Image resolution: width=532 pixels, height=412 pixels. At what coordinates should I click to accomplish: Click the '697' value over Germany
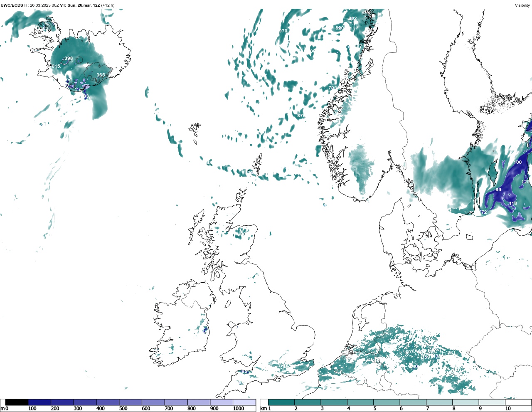409,352
